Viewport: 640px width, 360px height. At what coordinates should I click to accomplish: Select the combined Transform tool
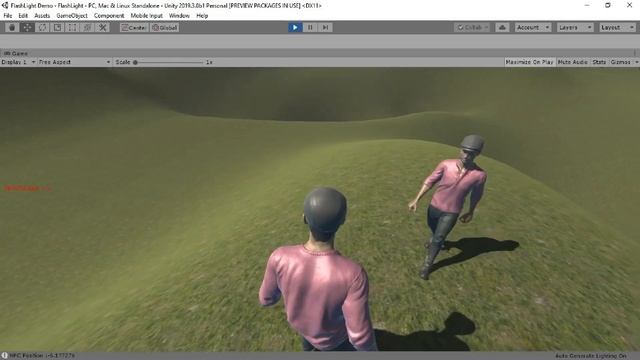tap(87, 27)
